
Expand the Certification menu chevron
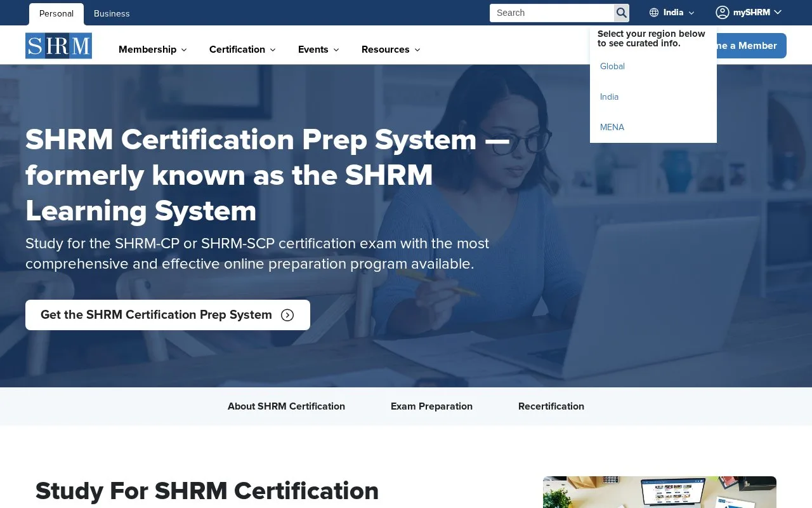click(273, 50)
